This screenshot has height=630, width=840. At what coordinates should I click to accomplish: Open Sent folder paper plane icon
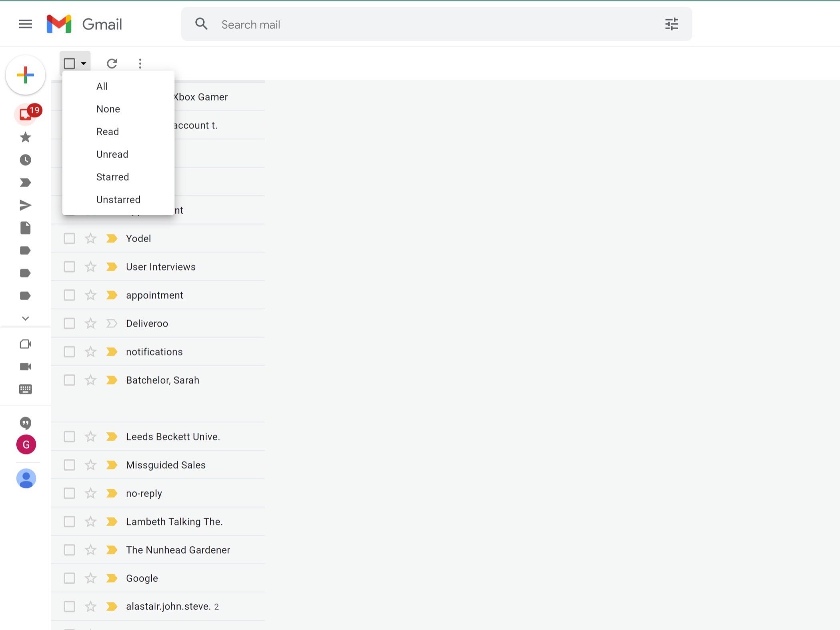tap(25, 205)
